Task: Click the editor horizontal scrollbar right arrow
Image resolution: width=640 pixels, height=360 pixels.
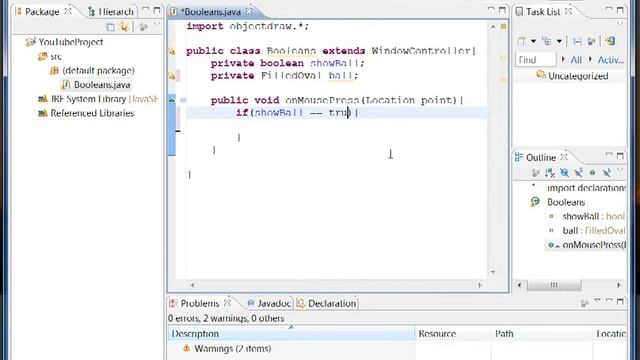Action: (480, 285)
